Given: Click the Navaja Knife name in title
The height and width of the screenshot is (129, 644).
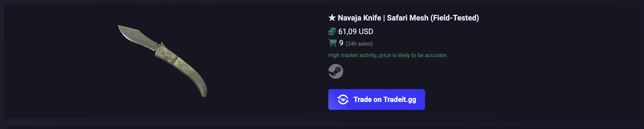Looking at the screenshot, I should pos(359,18).
